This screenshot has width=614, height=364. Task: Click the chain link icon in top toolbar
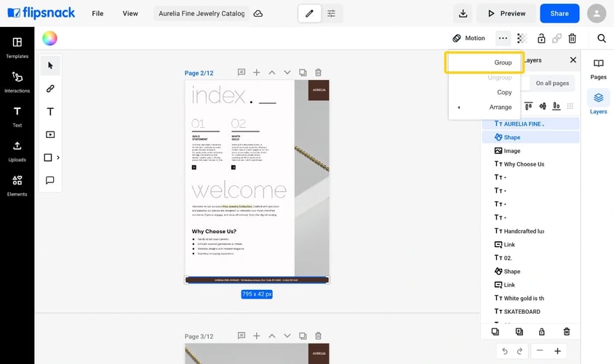click(557, 38)
